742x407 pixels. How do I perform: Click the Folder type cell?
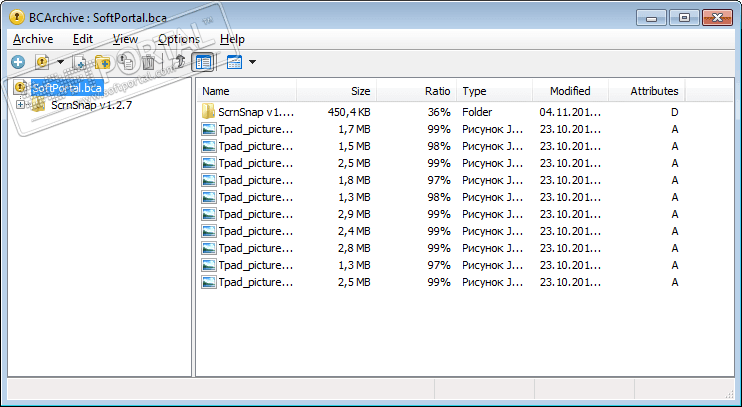pyautogui.click(x=477, y=112)
